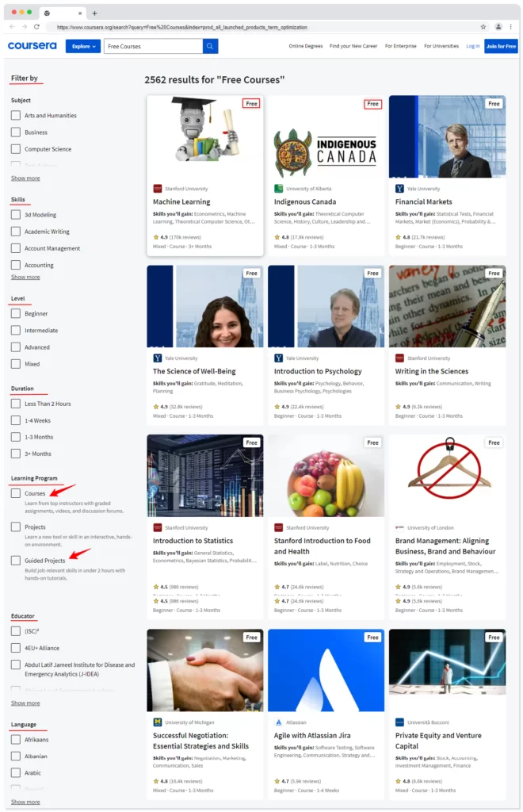The width and height of the screenshot is (523, 812).
Task: Click the browser forward arrow
Action: click(25, 26)
